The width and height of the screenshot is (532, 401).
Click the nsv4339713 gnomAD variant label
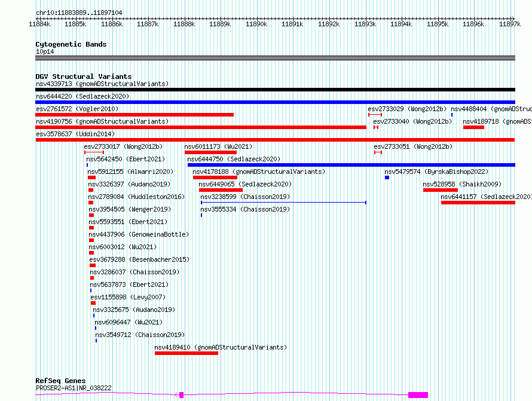click(x=102, y=84)
